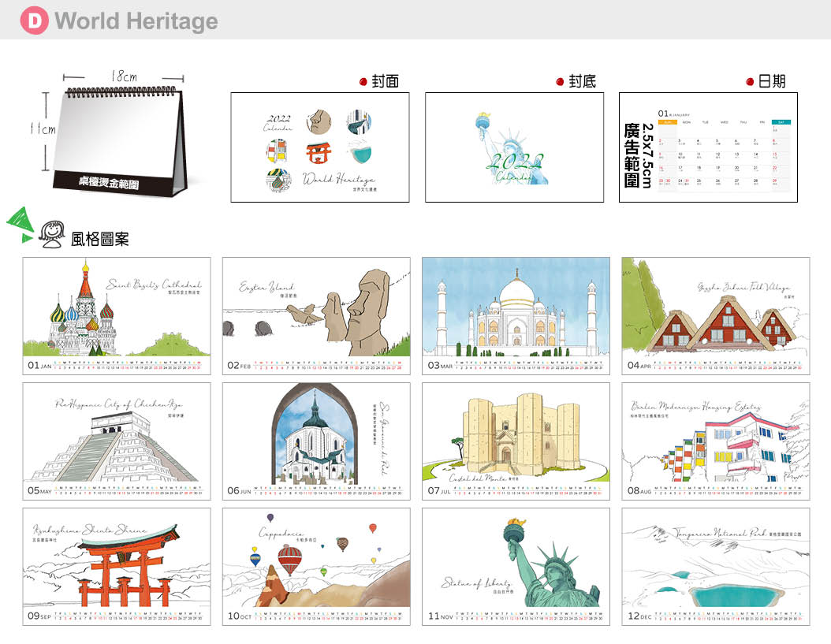Select the Chichen Itza pyramid May page

click(x=117, y=441)
